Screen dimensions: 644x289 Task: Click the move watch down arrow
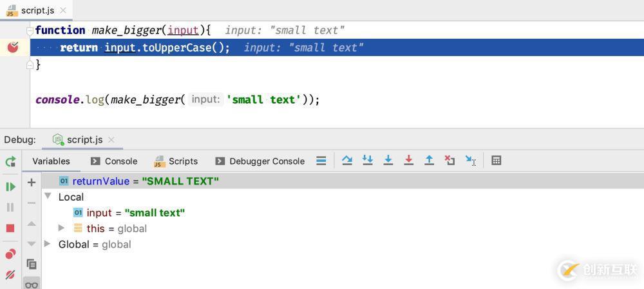[32, 244]
